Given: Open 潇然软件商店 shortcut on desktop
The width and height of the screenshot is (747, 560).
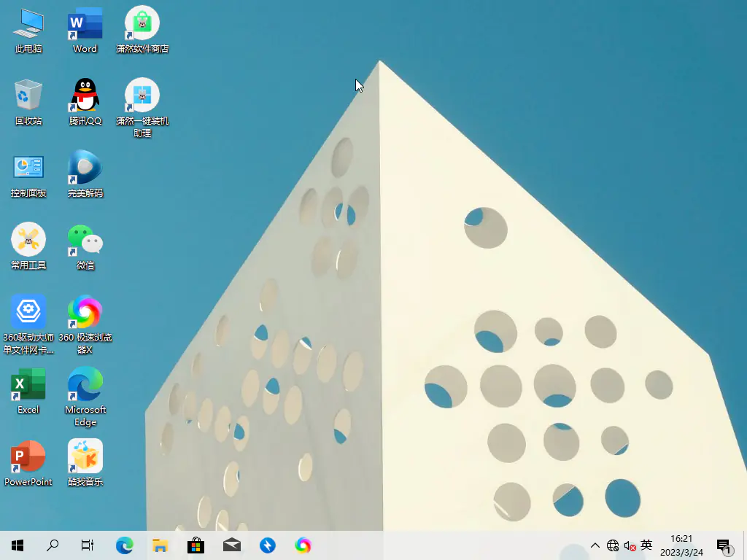Looking at the screenshot, I should pos(142,24).
